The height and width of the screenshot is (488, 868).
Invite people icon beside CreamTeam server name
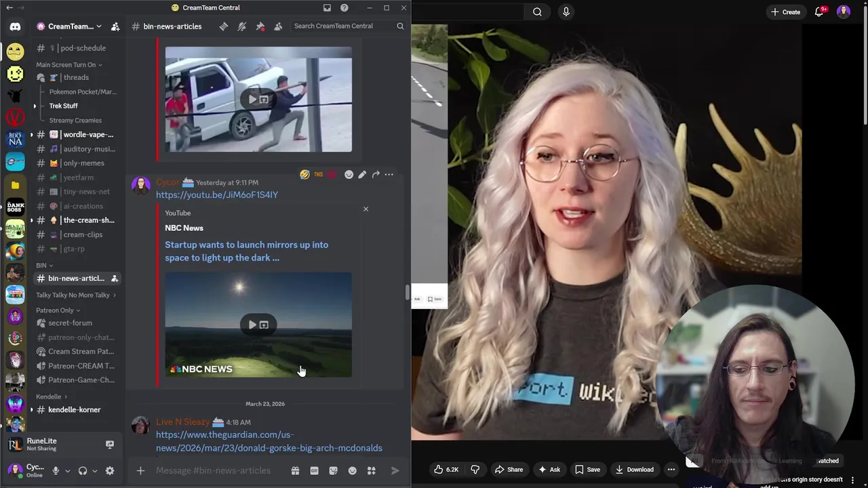click(115, 26)
